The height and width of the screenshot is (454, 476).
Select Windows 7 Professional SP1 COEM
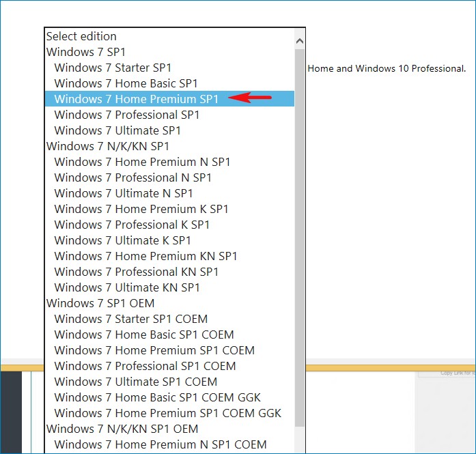169,366
